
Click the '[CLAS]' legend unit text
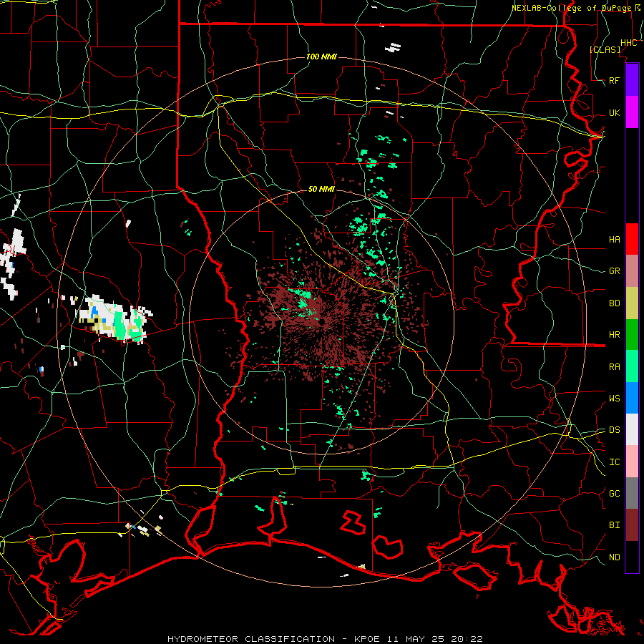(605, 49)
